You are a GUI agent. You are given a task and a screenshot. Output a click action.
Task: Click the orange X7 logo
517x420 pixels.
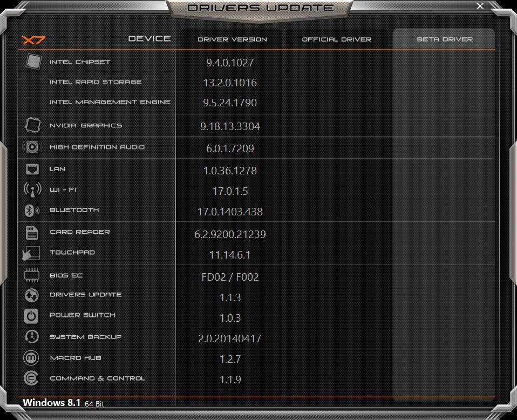pyautogui.click(x=33, y=40)
